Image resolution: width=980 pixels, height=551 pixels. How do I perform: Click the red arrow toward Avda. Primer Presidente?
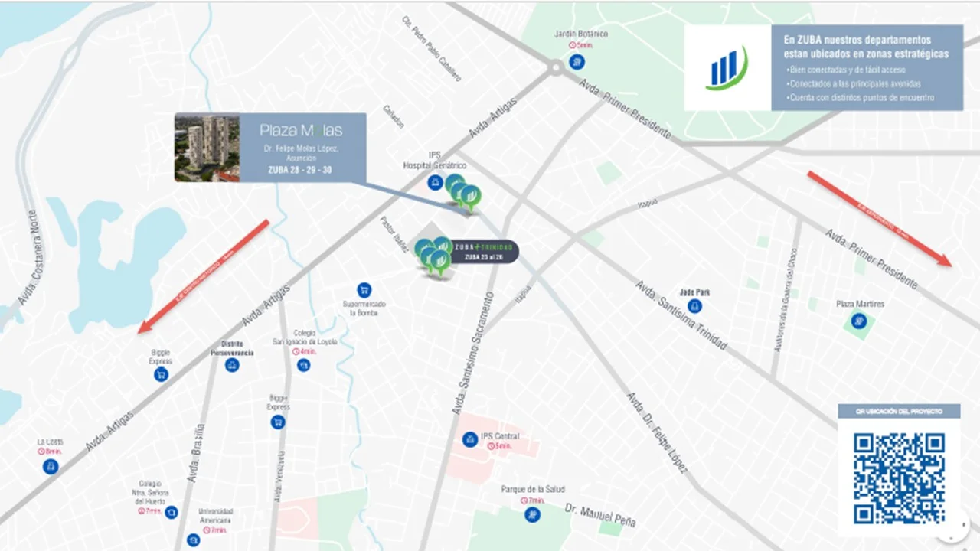coord(880,219)
